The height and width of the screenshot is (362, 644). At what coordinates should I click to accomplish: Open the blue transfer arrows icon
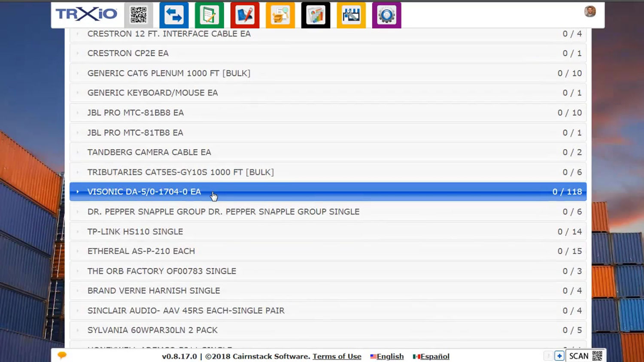tap(174, 15)
